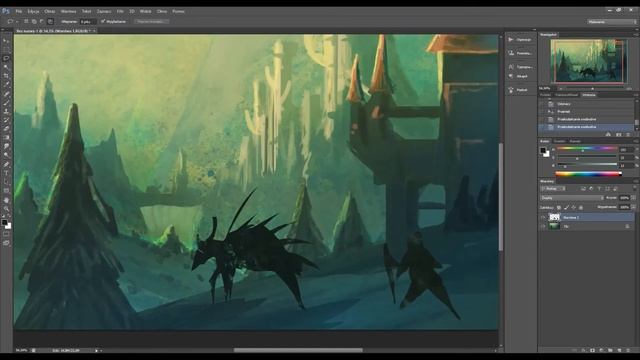Viewport: 640px width, 360px height.
Task: Select the Zoom tool
Action: point(6,209)
